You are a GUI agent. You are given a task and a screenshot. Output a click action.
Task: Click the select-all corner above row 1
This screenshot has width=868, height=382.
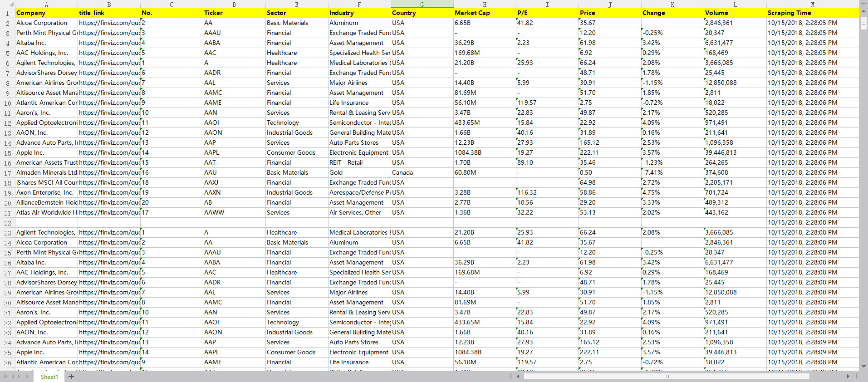[7, 4]
